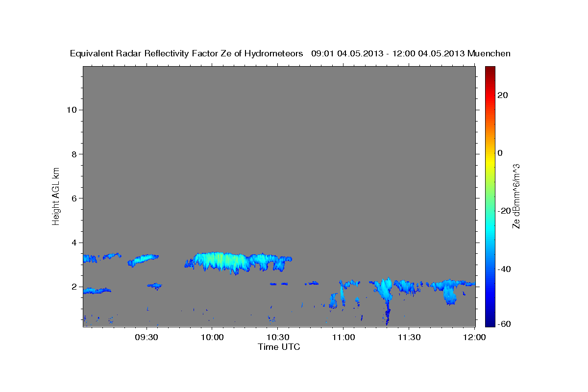Click the colorbar label '-20'

tap(504, 211)
